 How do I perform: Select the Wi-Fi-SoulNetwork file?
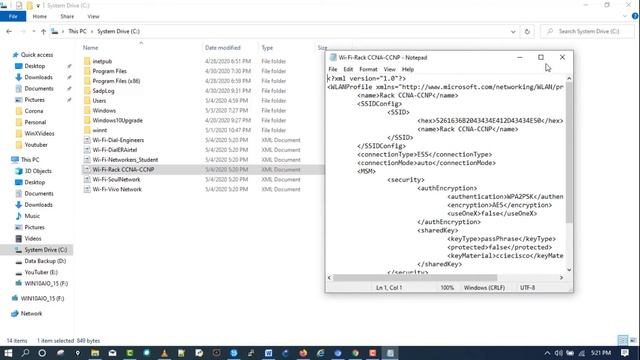click(x=116, y=180)
